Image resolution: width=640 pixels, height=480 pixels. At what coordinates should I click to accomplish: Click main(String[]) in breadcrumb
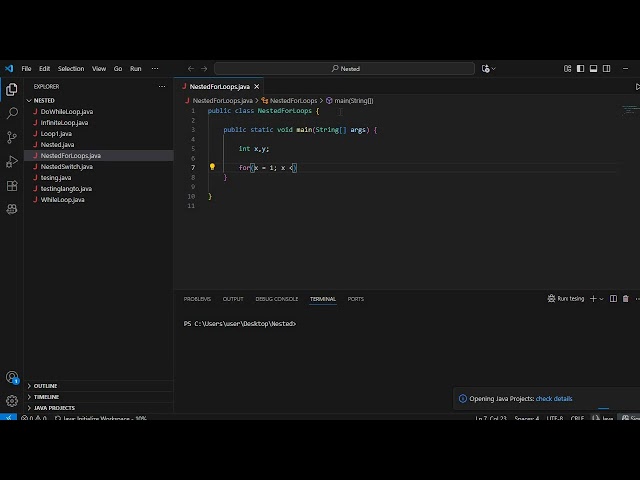[x=350, y=100]
